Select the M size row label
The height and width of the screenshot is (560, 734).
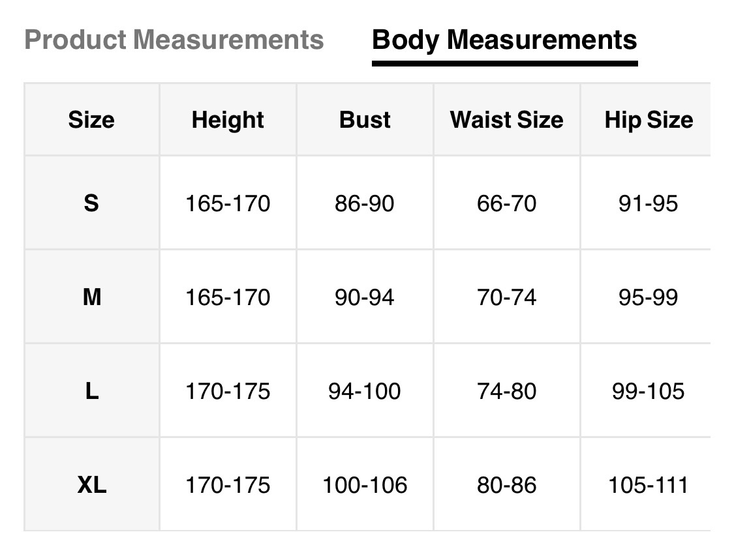pos(91,297)
